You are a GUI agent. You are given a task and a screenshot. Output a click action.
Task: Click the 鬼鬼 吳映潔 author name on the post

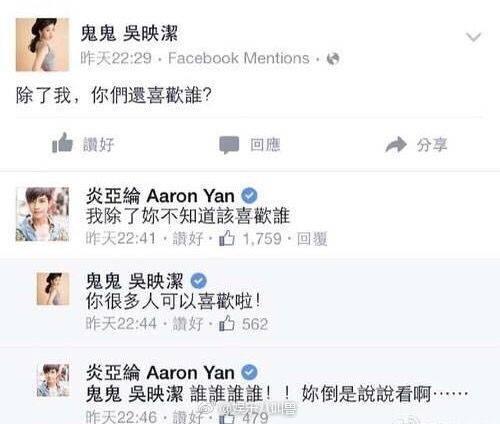pyautogui.click(x=129, y=33)
